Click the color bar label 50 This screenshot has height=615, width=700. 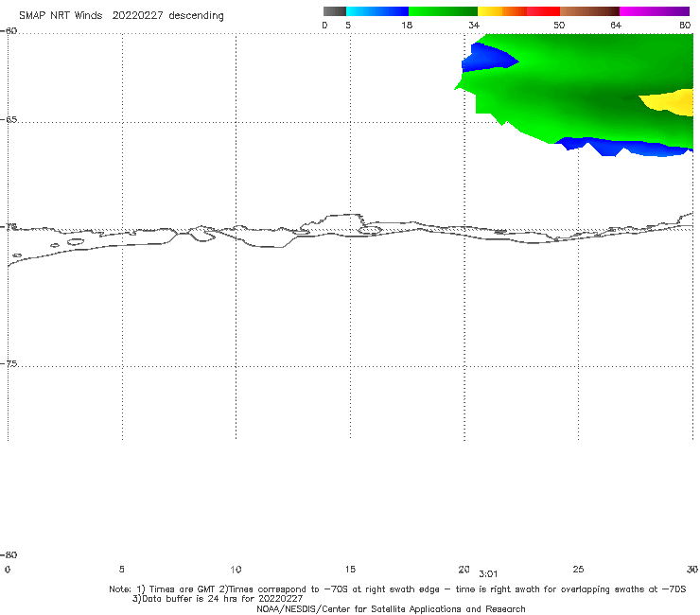pos(559,25)
